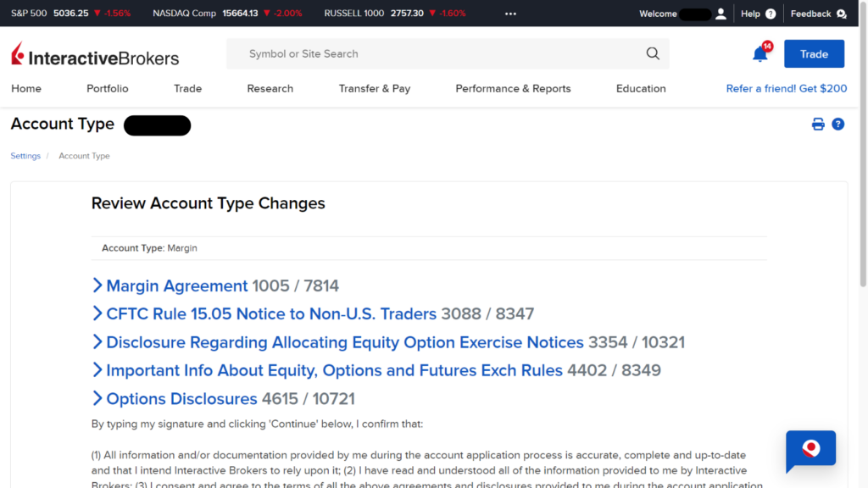This screenshot has width=868, height=488.
Task: Open the chat assistant bubble
Action: pos(810,450)
